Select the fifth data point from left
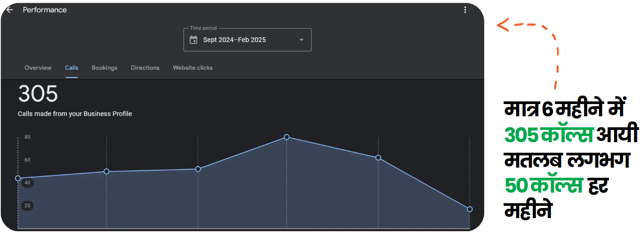 (x=378, y=158)
